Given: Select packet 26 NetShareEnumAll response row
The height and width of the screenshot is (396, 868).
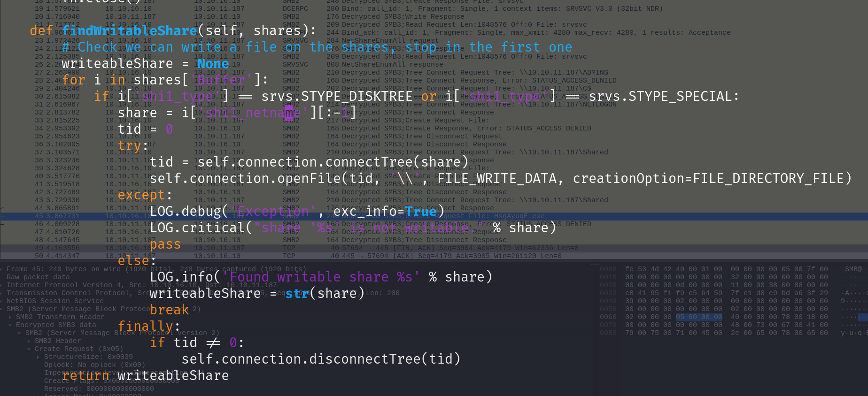Looking at the screenshot, I should [434, 64].
